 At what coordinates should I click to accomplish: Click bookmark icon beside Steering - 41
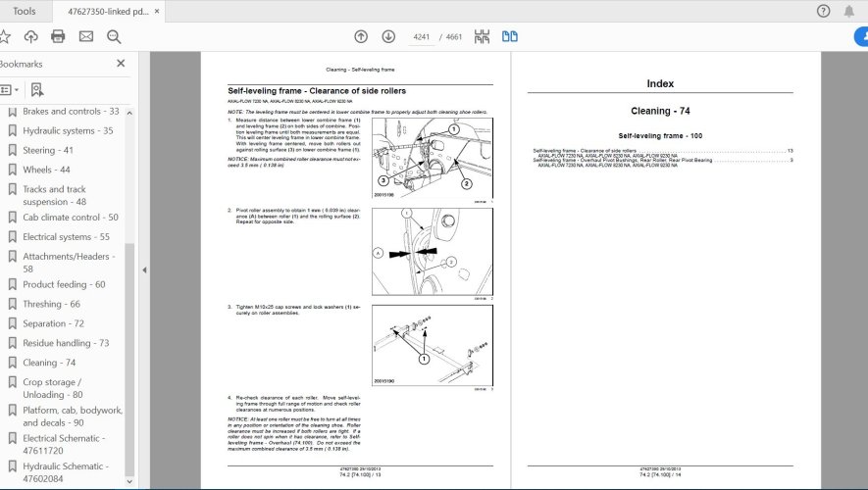(12, 150)
